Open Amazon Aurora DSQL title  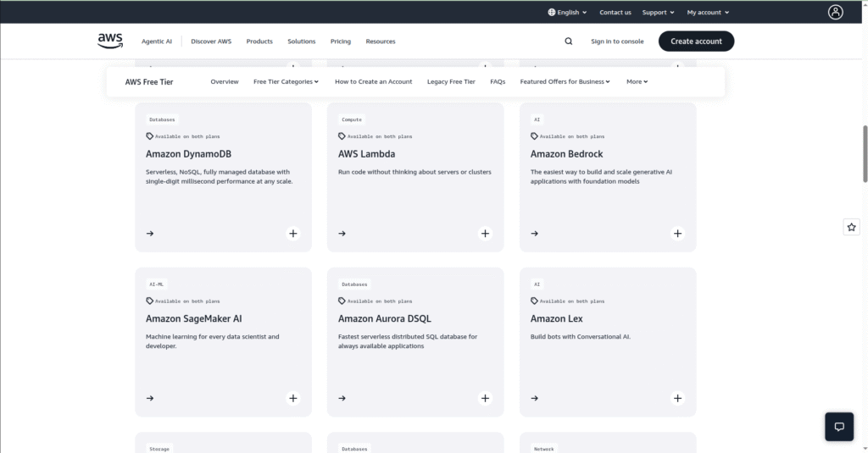[384, 318]
